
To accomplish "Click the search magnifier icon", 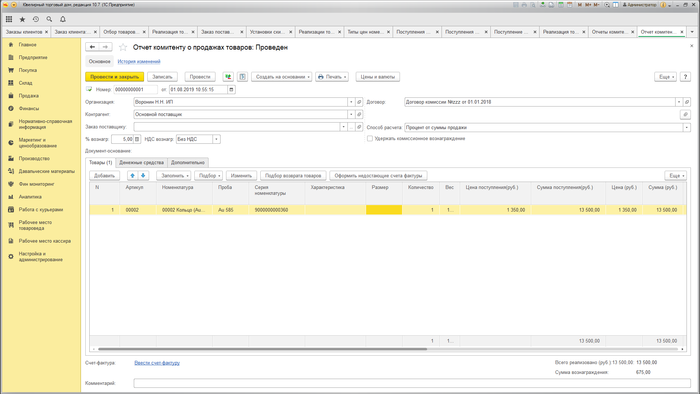I will pyautogui.click(x=49, y=19).
